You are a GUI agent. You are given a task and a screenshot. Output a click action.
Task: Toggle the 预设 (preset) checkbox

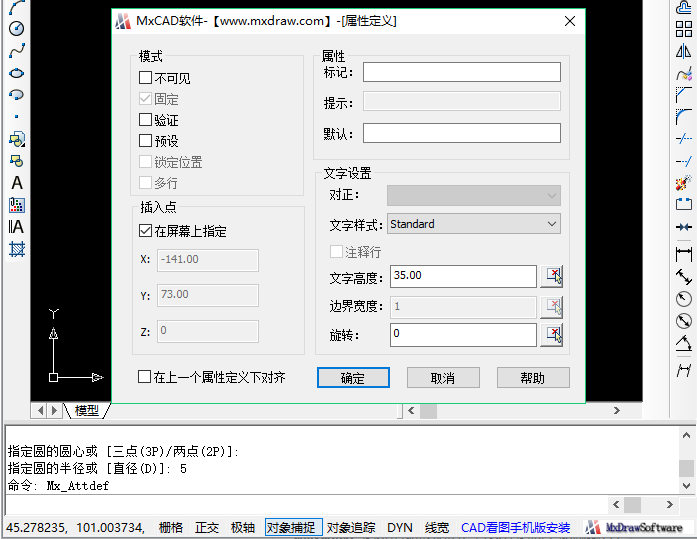coord(145,140)
